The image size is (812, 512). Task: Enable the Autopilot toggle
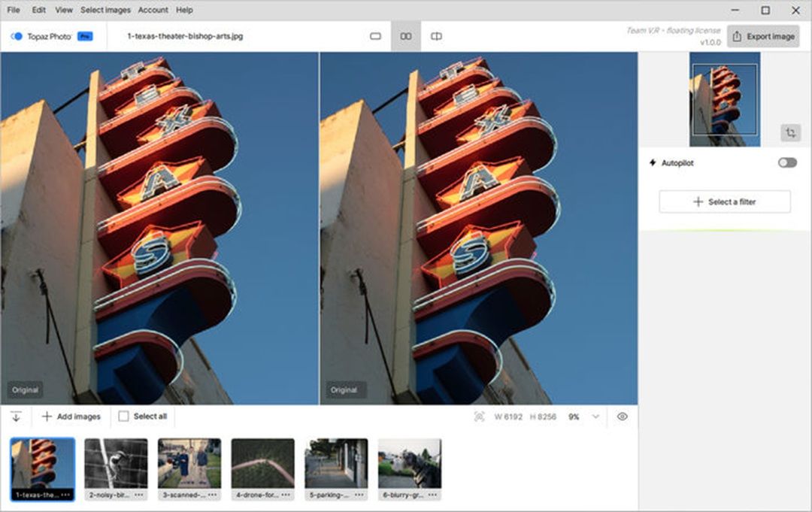tap(786, 162)
